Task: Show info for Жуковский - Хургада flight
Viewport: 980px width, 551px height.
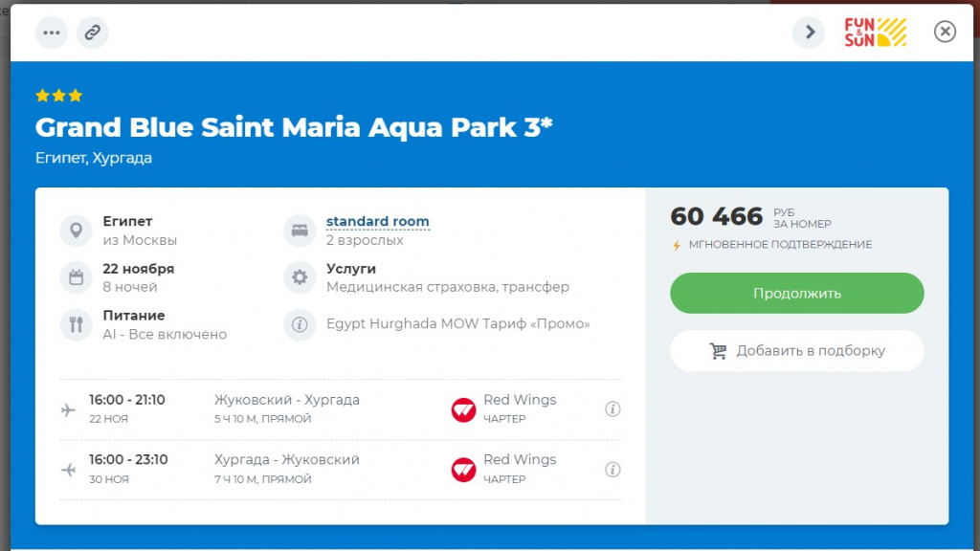Action: click(612, 409)
